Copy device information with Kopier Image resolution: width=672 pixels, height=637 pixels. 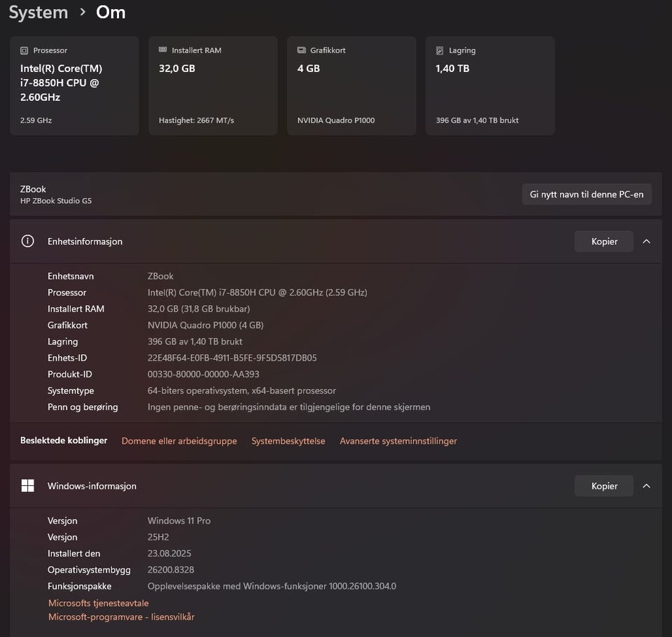[x=604, y=241]
